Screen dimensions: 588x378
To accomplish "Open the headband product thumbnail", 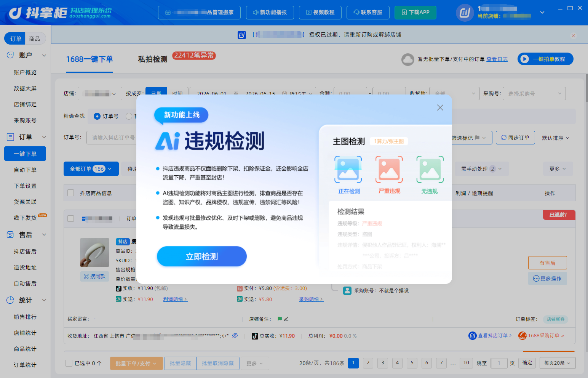I will (x=95, y=253).
